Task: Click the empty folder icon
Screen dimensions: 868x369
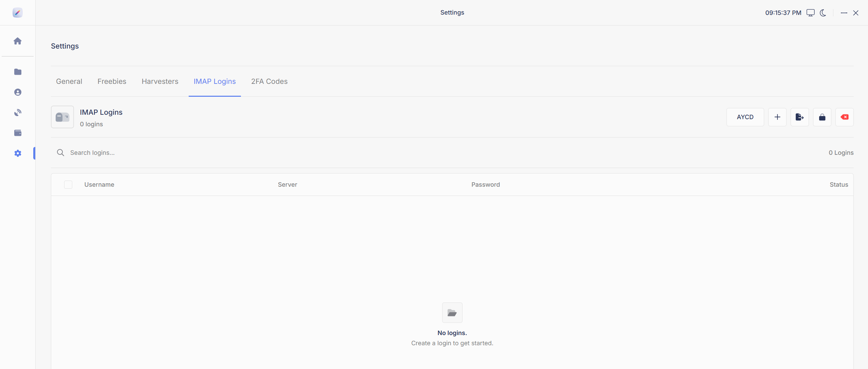Action: pos(452,313)
